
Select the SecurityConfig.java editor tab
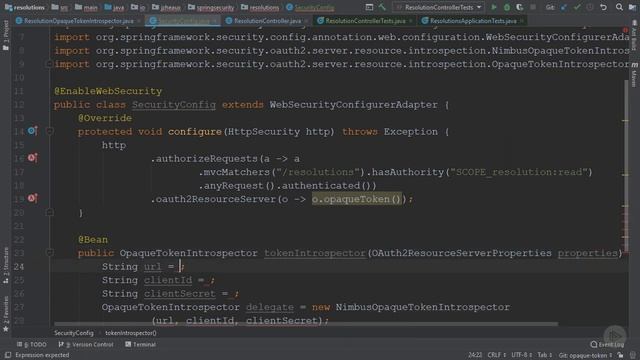click(x=183, y=21)
